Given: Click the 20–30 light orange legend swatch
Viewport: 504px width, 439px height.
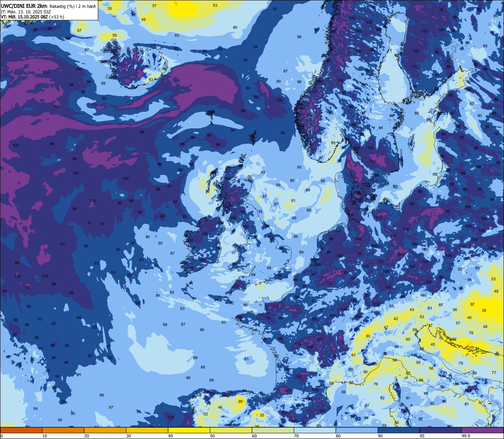Looking at the screenshot, I should point(105,430).
